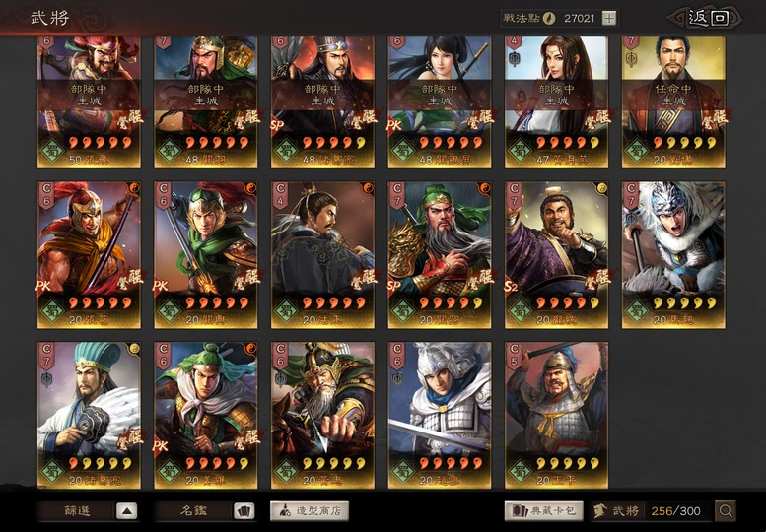766x532 pixels.
Task: Click the 返回 back button
Action: [708, 18]
